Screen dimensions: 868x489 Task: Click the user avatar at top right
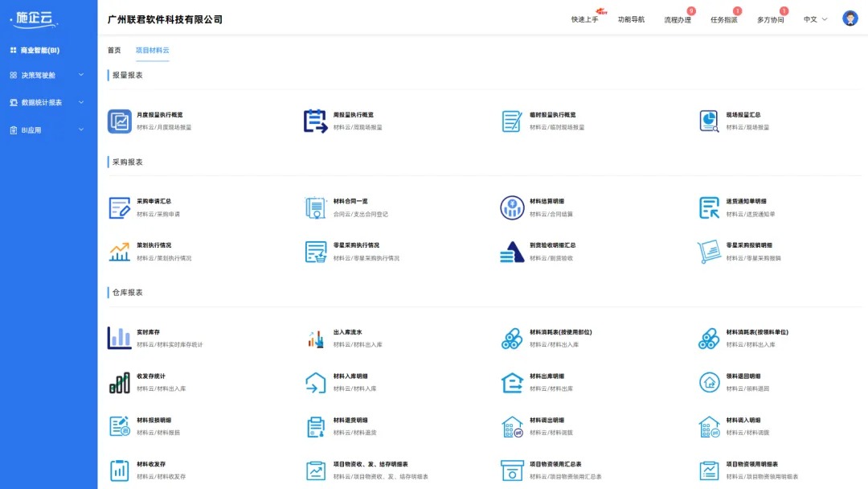pos(850,17)
